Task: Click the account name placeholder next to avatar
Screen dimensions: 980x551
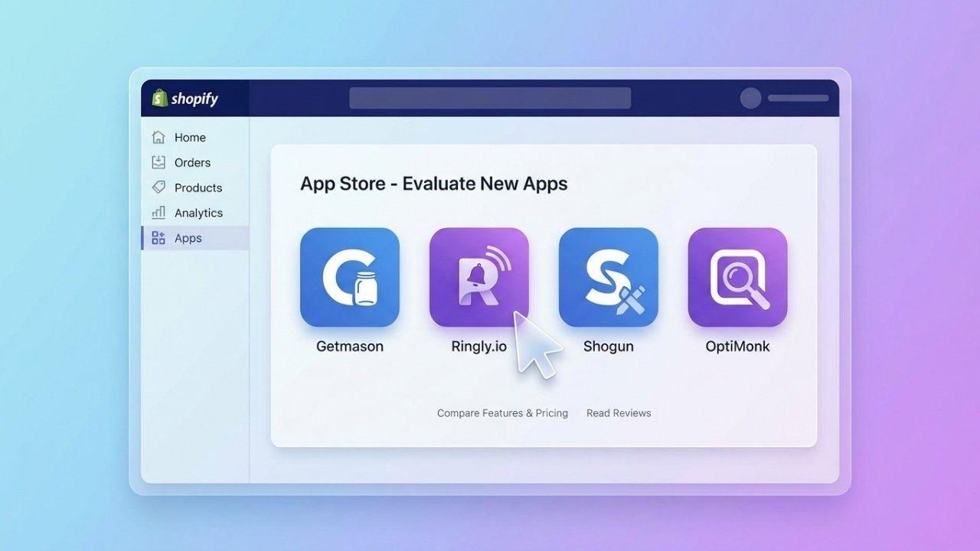Action: click(x=798, y=98)
